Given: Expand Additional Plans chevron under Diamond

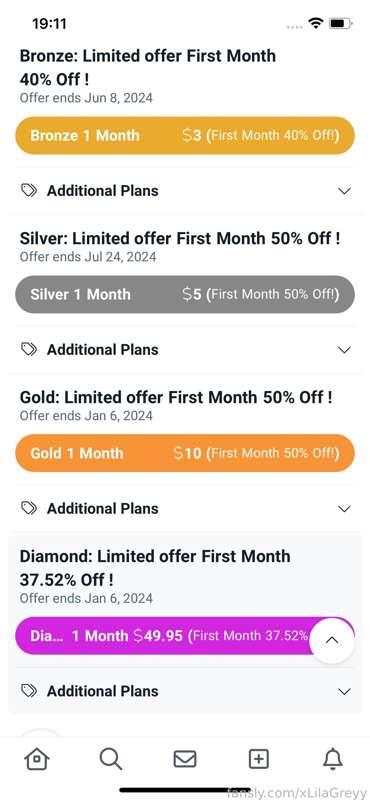Looking at the screenshot, I should [x=344, y=691].
